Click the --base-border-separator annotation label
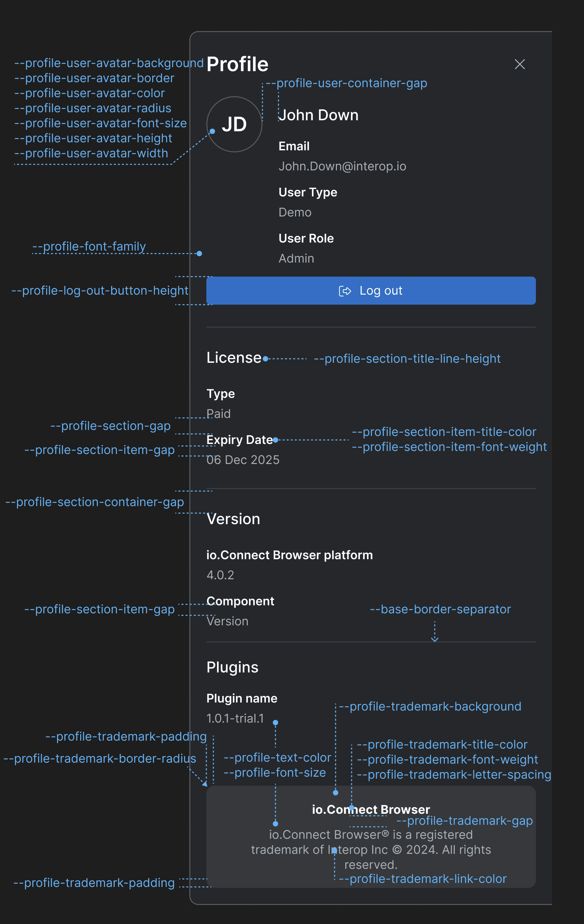Image resolution: width=584 pixels, height=924 pixels. (440, 609)
